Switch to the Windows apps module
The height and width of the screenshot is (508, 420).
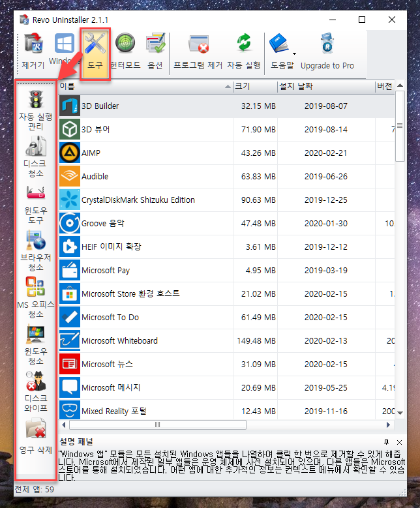[x=64, y=50]
